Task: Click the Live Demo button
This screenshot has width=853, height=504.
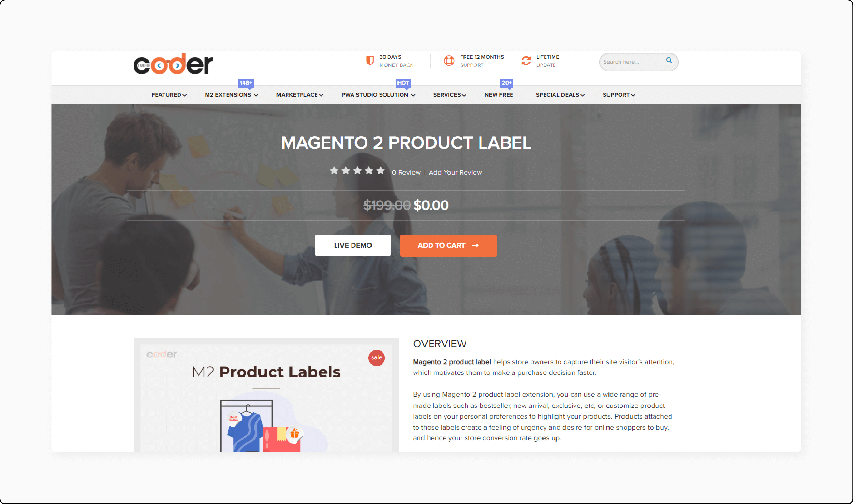Action: pyautogui.click(x=352, y=245)
